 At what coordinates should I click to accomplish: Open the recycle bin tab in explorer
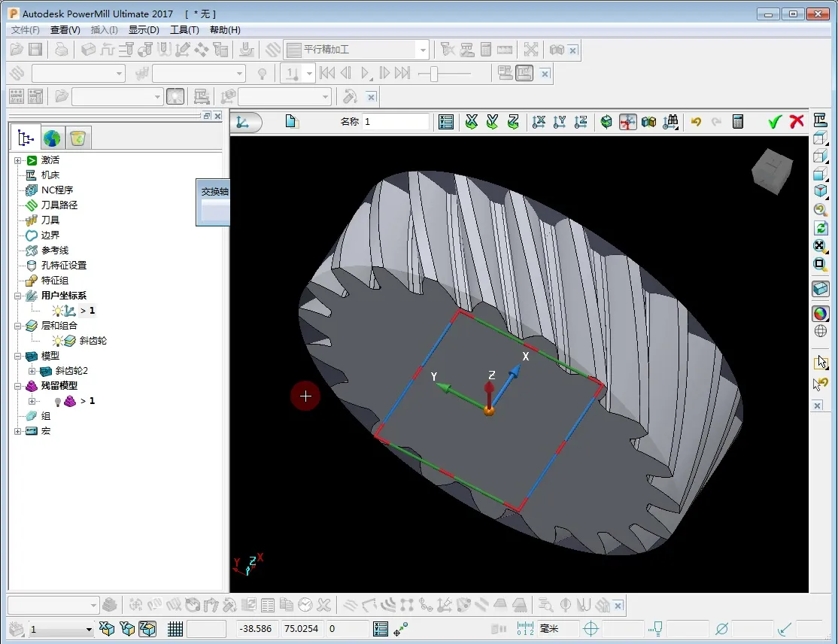(77, 138)
